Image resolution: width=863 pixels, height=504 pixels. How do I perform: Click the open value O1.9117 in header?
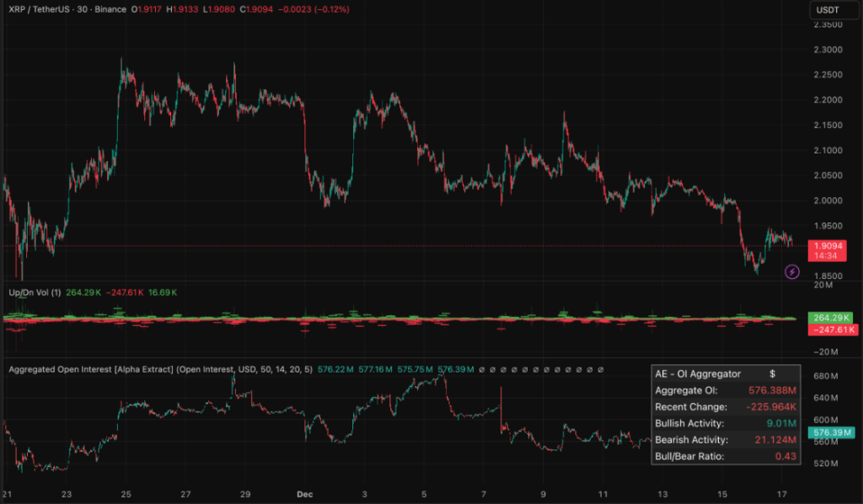click(x=147, y=9)
